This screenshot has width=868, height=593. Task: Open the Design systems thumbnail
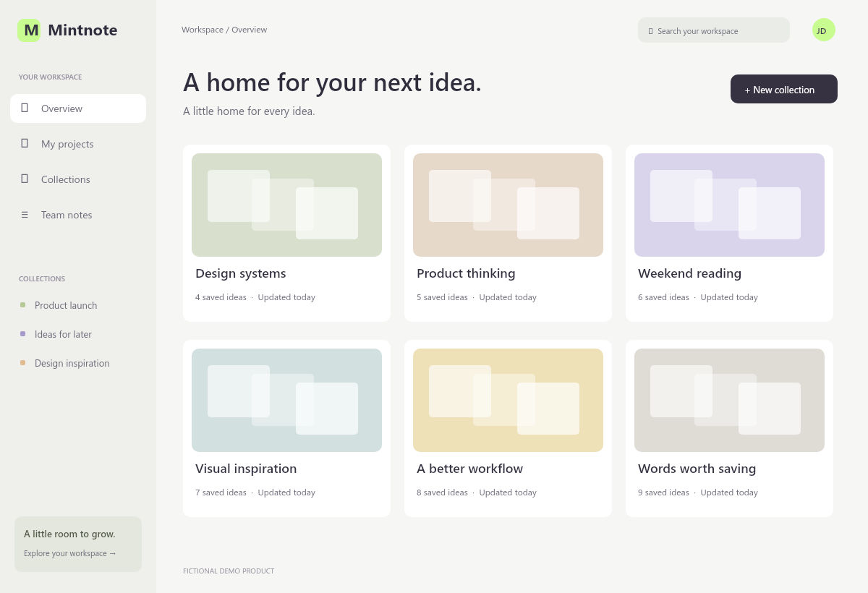(286, 205)
